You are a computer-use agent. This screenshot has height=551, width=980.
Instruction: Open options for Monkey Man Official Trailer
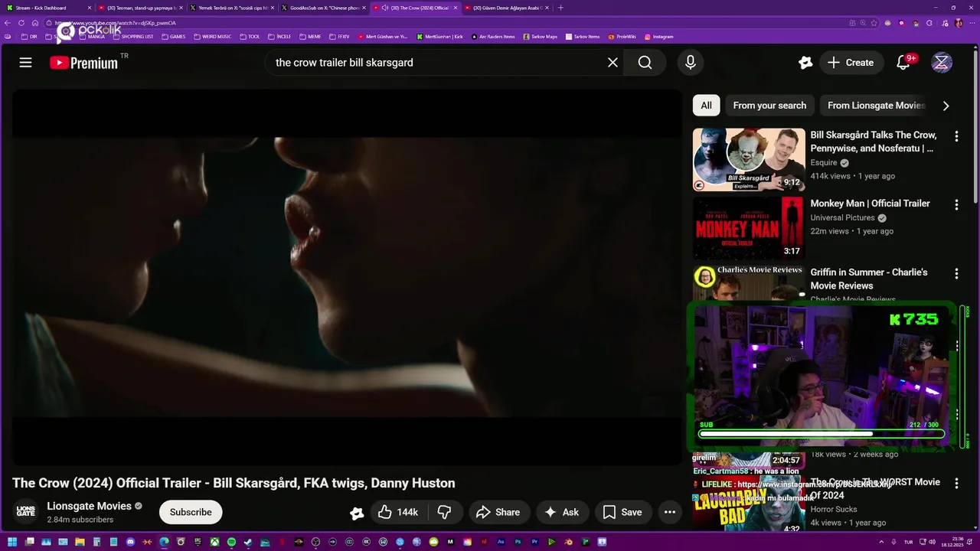pos(956,205)
